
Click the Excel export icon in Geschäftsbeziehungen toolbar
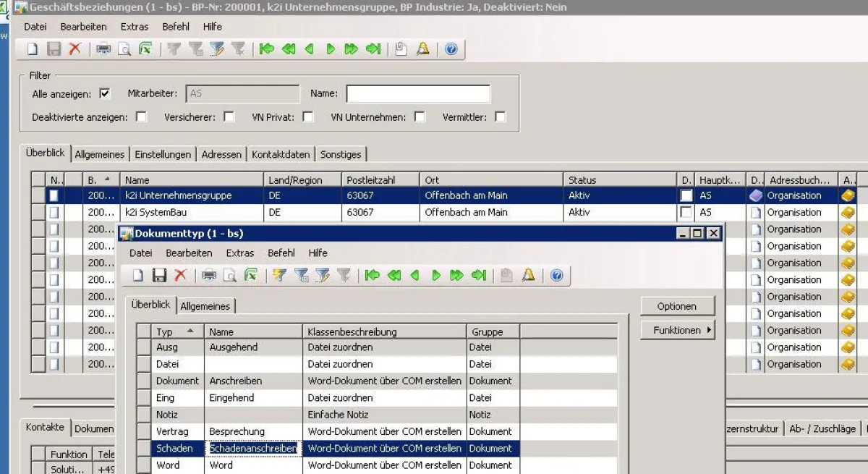(x=145, y=49)
